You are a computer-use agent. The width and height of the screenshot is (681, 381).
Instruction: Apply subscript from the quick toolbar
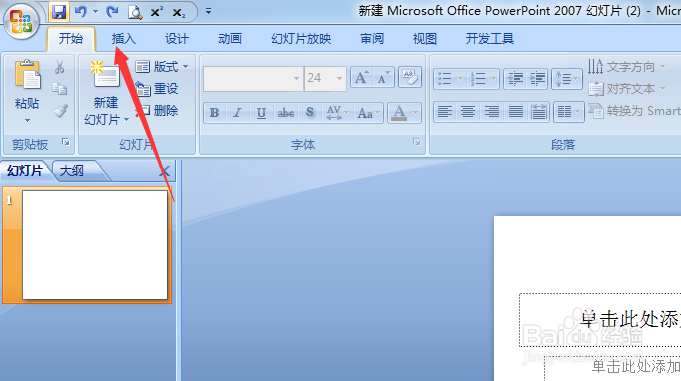point(179,13)
